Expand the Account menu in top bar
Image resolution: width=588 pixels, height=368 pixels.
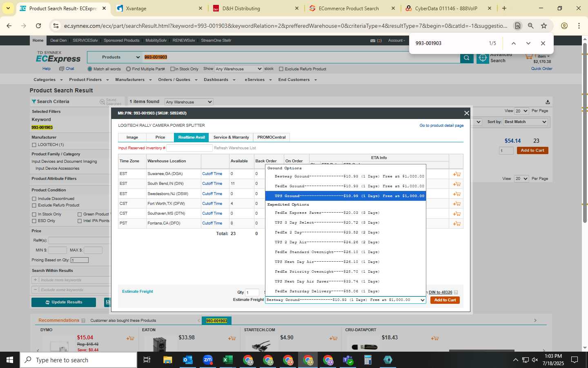click(396, 40)
